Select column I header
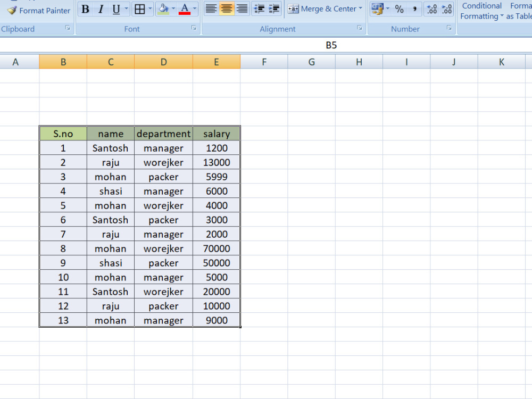The width and height of the screenshot is (532, 399). [x=406, y=62]
